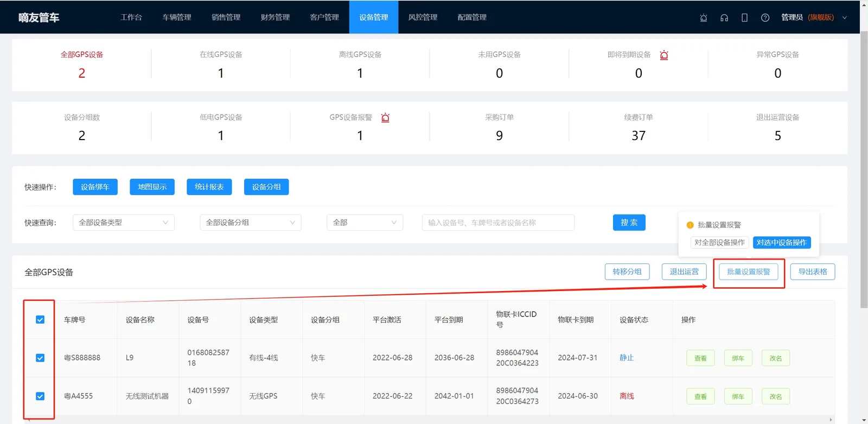The height and width of the screenshot is (424, 868).
Task: Select the 设备管理 menu tab
Action: tap(374, 17)
